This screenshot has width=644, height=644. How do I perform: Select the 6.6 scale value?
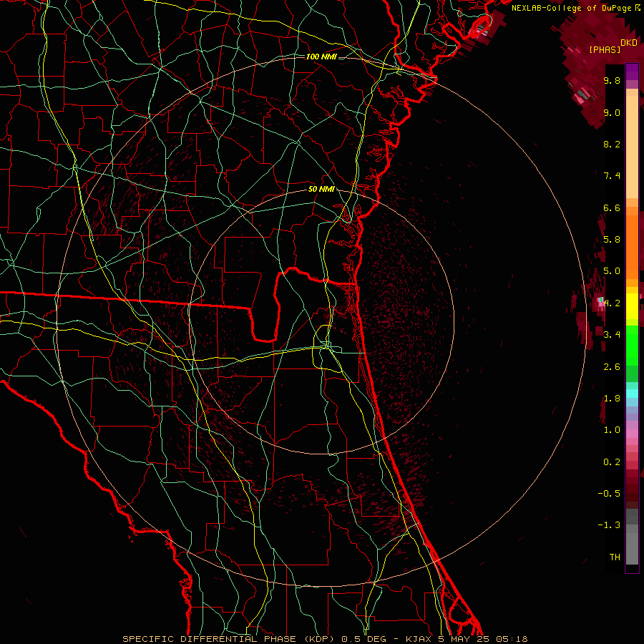tap(612, 208)
